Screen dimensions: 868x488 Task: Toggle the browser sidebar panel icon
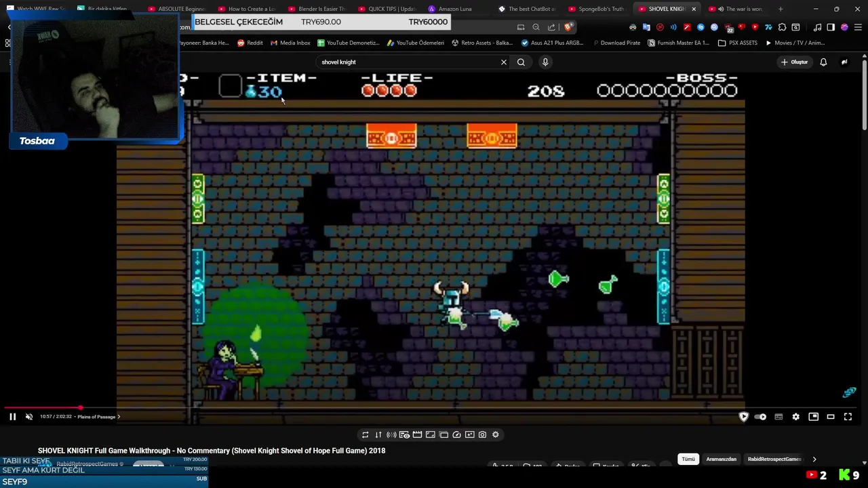click(831, 27)
